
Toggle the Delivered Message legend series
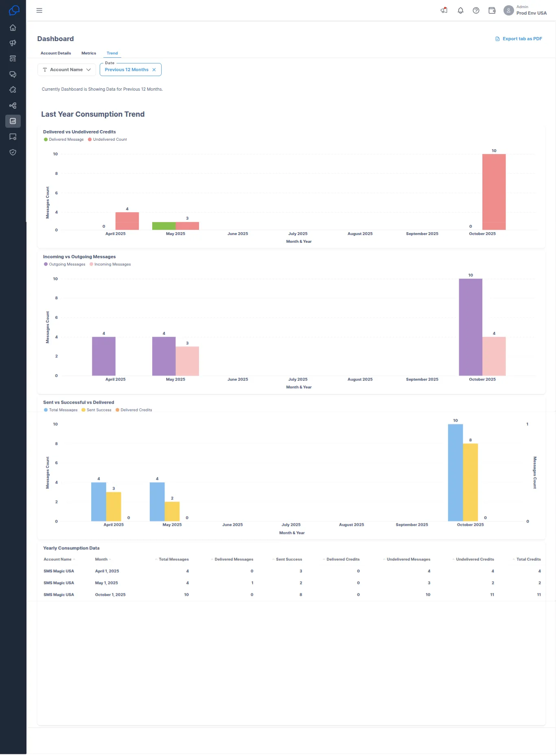coord(64,139)
